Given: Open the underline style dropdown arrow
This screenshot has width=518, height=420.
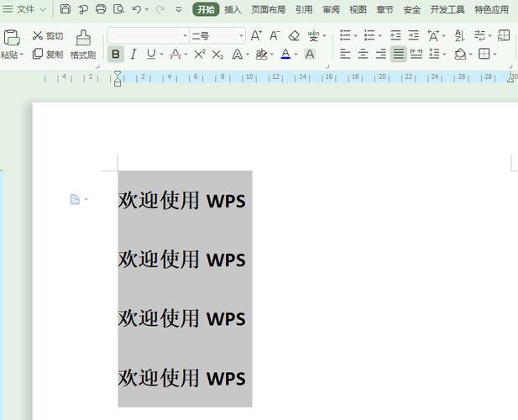Looking at the screenshot, I should tap(161, 55).
